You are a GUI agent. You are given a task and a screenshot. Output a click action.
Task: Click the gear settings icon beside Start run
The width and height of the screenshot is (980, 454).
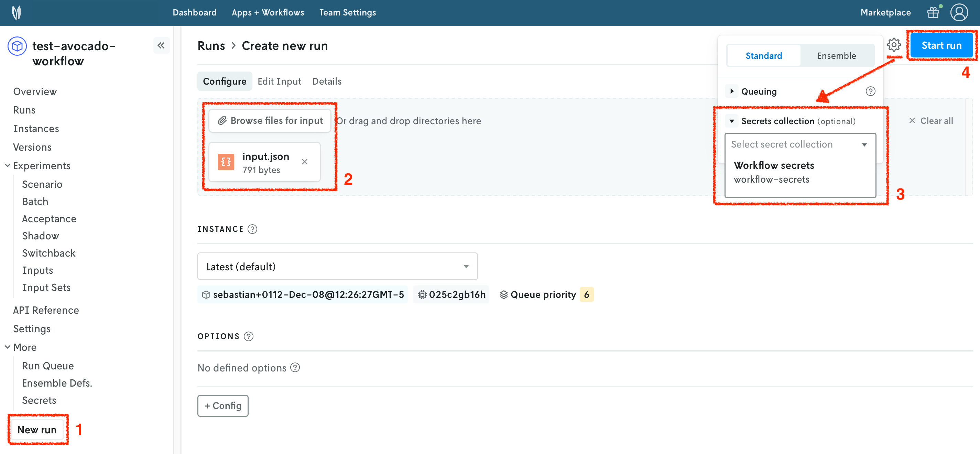[x=893, y=45]
